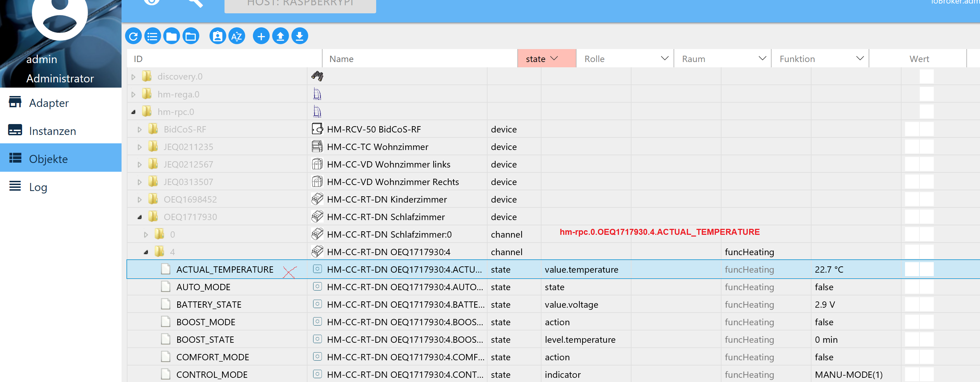The height and width of the screenshot is (382, 980).
Task: Switch to list view with toolbar icon
Action: coord(153,36)
